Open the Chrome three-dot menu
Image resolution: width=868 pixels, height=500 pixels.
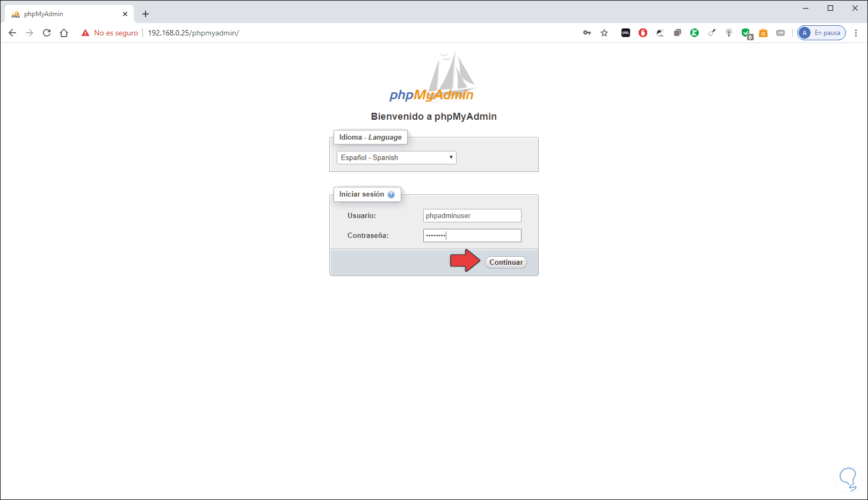tap(856, 33)
